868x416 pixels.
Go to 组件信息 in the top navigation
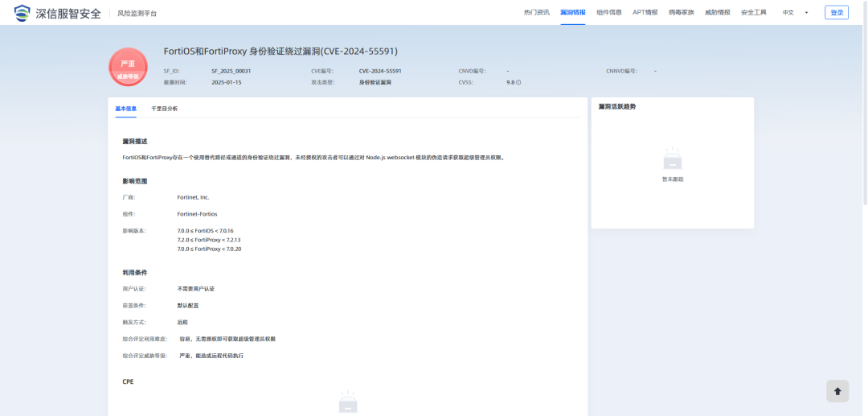coord(609,12)
